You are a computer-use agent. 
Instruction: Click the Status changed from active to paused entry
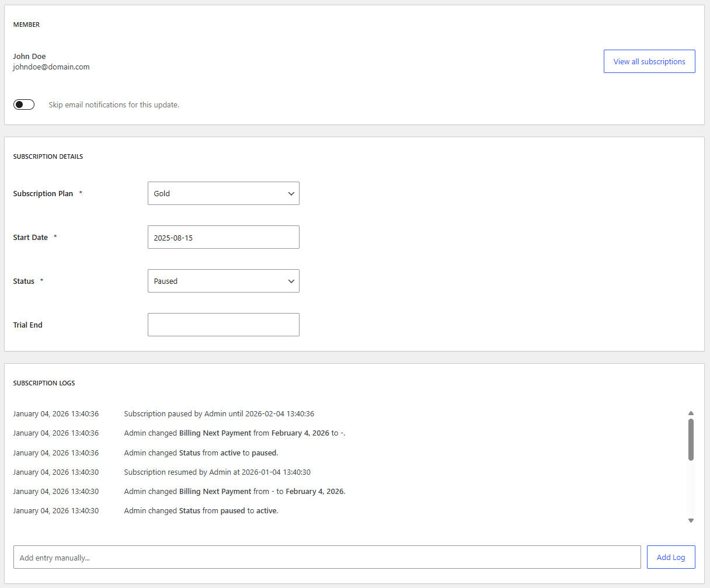[201, 453]
